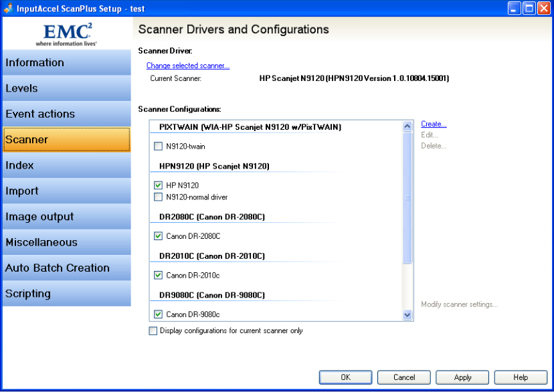
Task: Click Change selected scanner link
Action: [x=188, y=66]
